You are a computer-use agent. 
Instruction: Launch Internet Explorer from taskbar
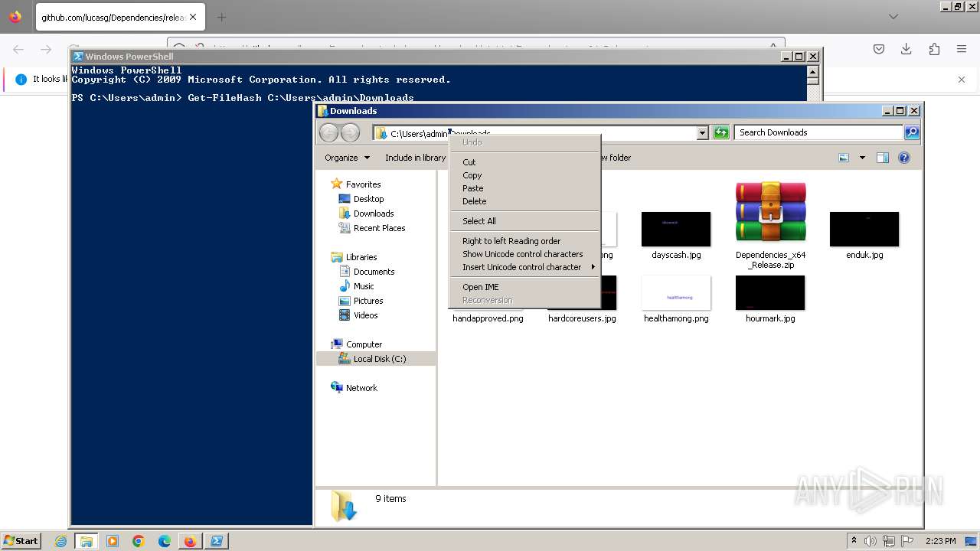tap(60, 541)
